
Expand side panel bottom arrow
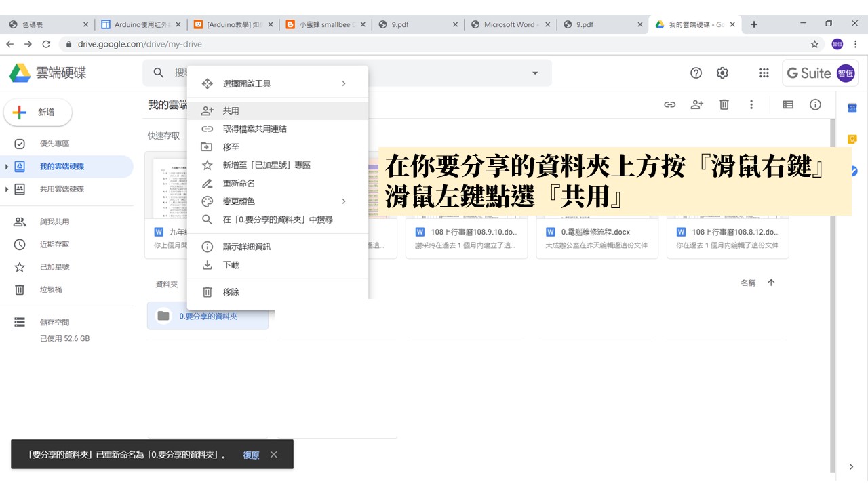point(852,466)
